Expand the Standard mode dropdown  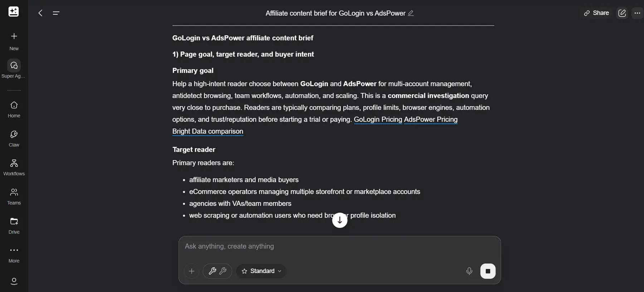coord(261,271)
